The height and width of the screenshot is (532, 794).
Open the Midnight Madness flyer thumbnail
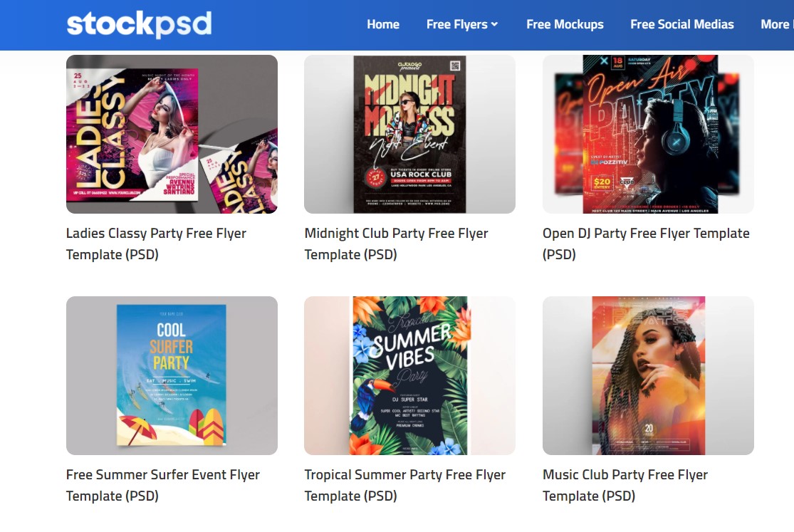[409, 135]
